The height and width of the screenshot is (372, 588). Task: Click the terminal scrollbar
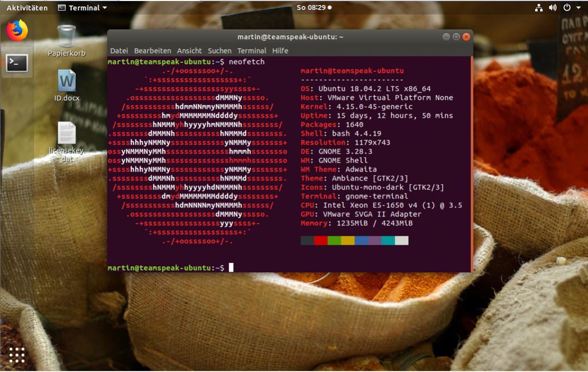472,164
